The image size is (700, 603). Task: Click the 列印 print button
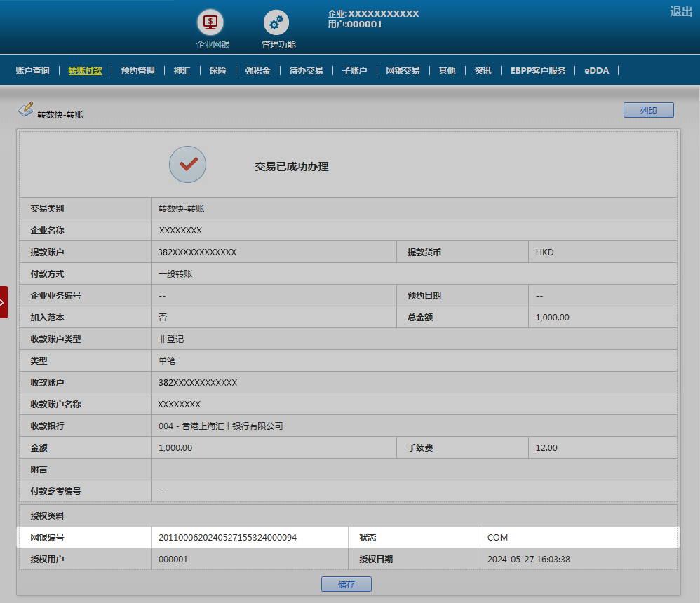(648, 110)
